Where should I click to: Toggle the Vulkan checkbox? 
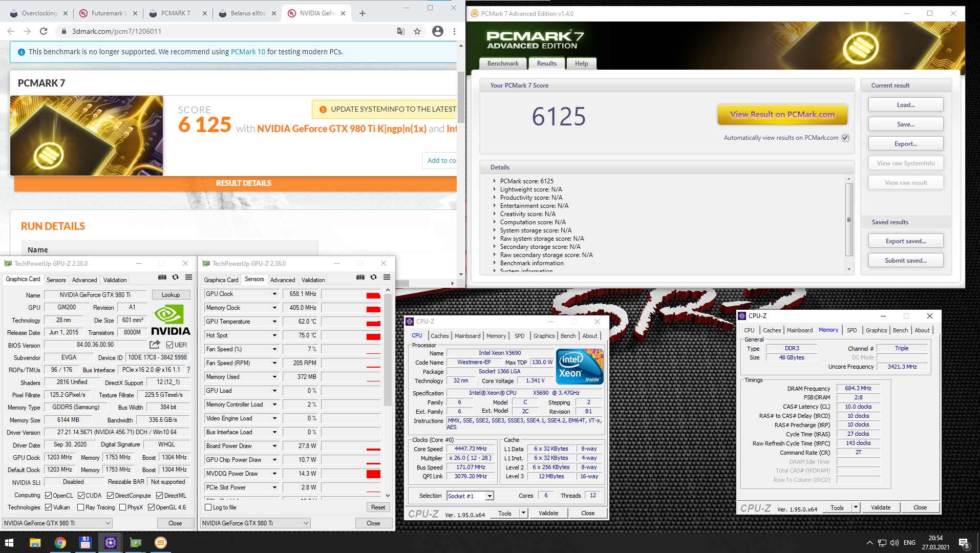coord(48,507)
